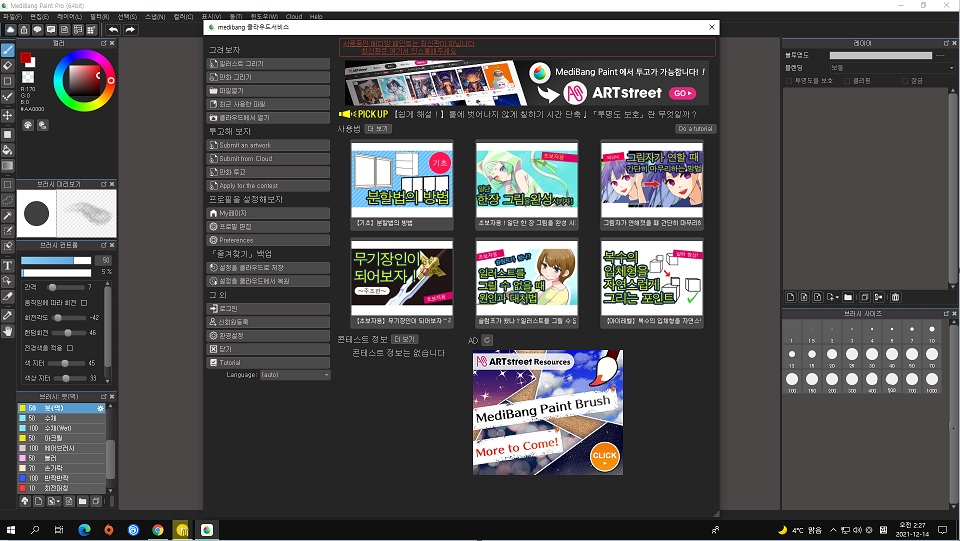
Task: Click the palette icon under color values
Action: coord(28,125)
